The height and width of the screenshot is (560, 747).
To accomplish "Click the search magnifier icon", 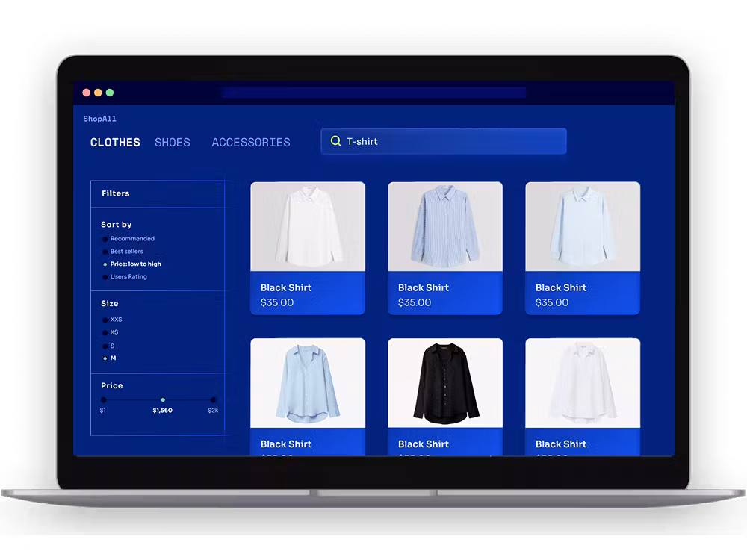I will point(335,141).
